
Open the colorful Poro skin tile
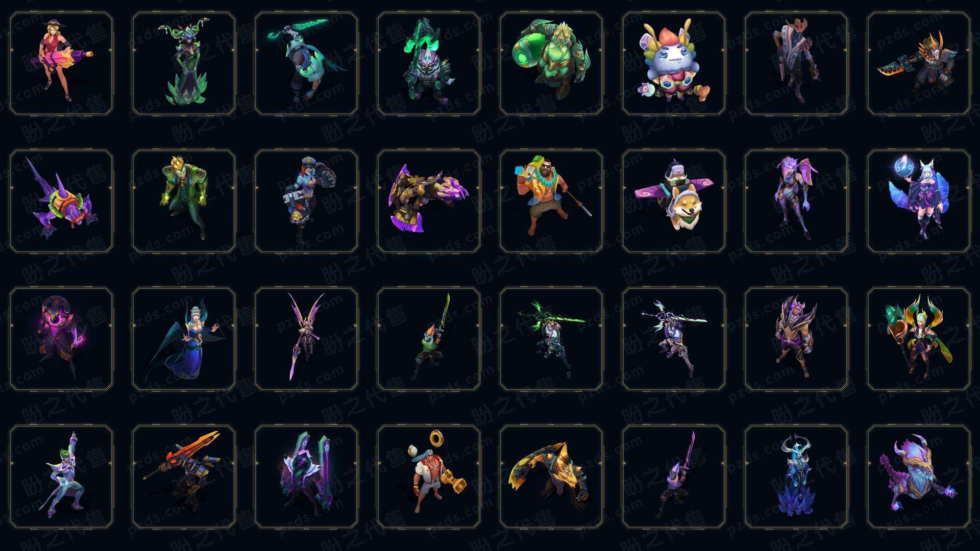674,64
